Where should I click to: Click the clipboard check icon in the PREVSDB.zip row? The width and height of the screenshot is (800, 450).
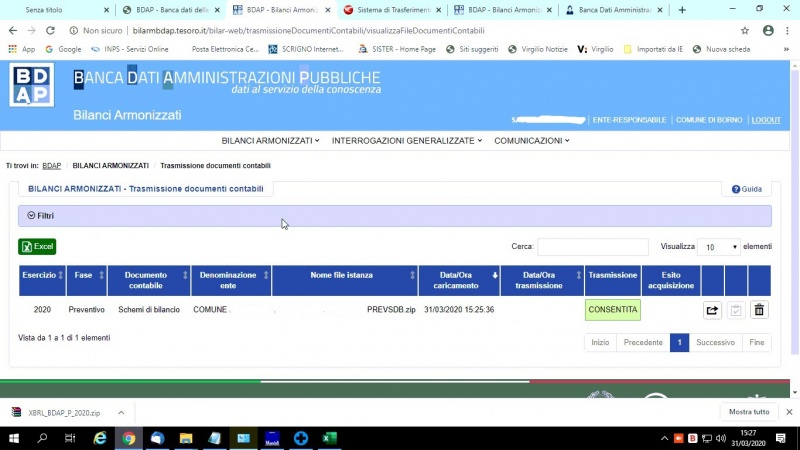tap(736, 310)
